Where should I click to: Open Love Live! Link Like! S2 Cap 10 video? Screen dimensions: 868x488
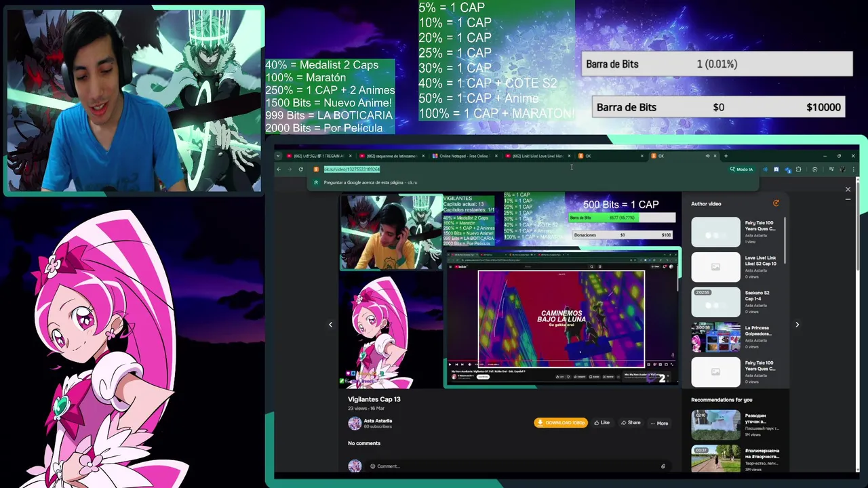click(736, 267)
